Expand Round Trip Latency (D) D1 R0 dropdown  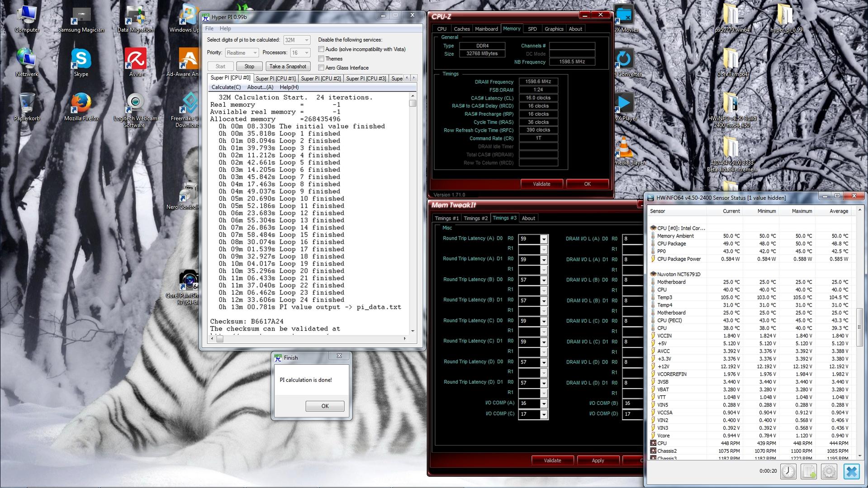click(544, 383)
